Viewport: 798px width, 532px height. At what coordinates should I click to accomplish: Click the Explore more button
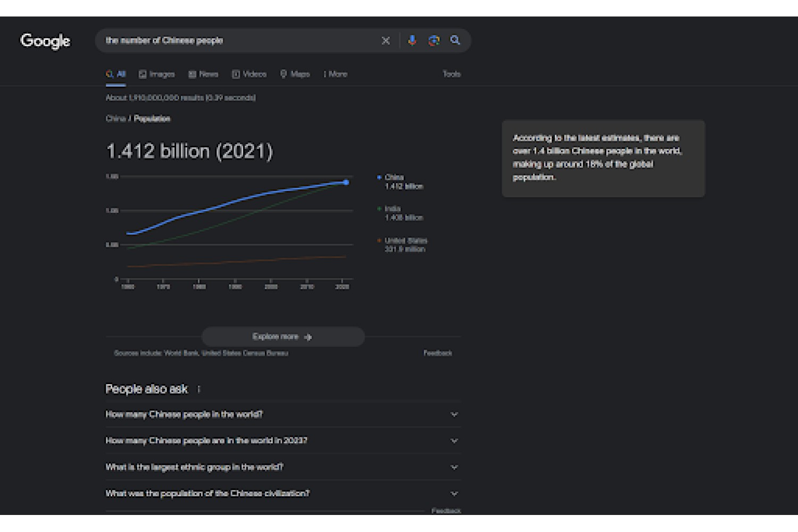tap(283, 337)
